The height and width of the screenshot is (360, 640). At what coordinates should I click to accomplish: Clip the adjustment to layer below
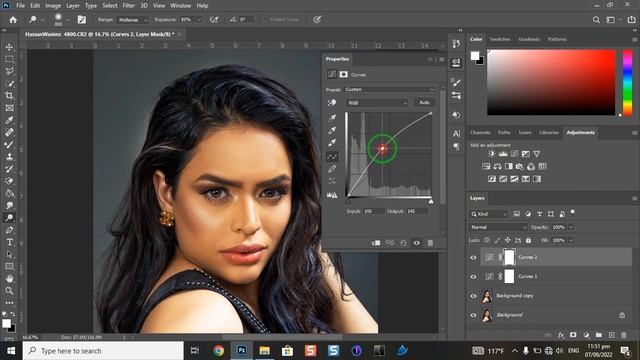376,243
